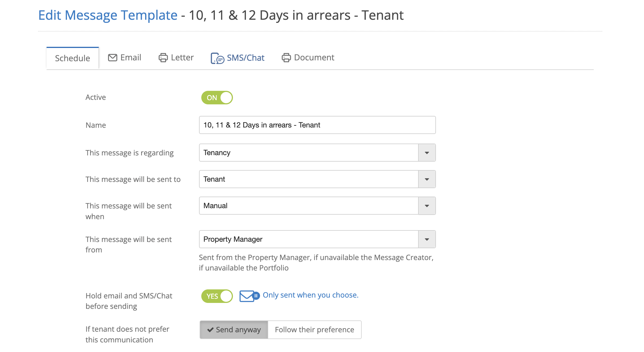Click the 'Name' field label
The image size is (644, 352).
[x=96, y=125]
